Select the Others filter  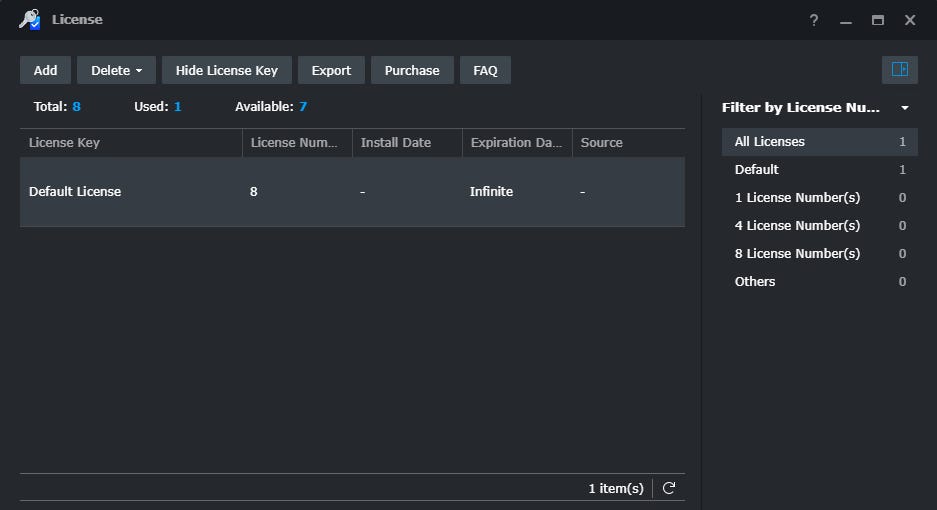click(819, 282)
